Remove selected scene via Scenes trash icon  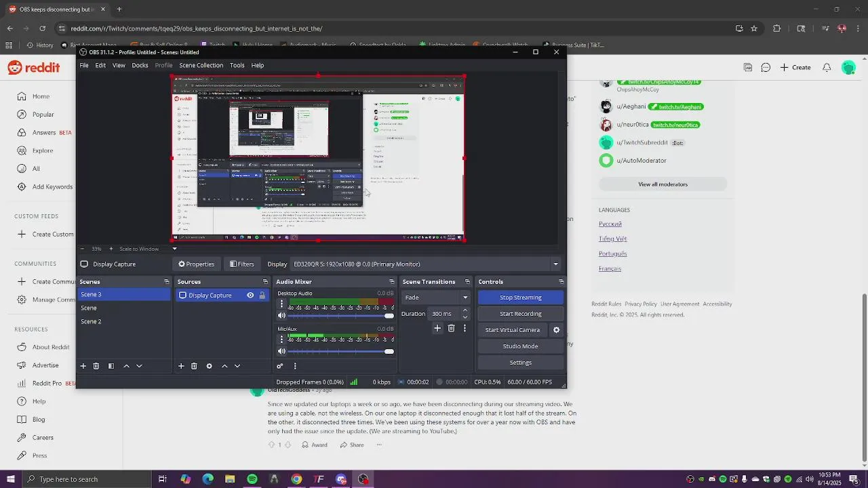pyautogui.click(x=96, y=366)
